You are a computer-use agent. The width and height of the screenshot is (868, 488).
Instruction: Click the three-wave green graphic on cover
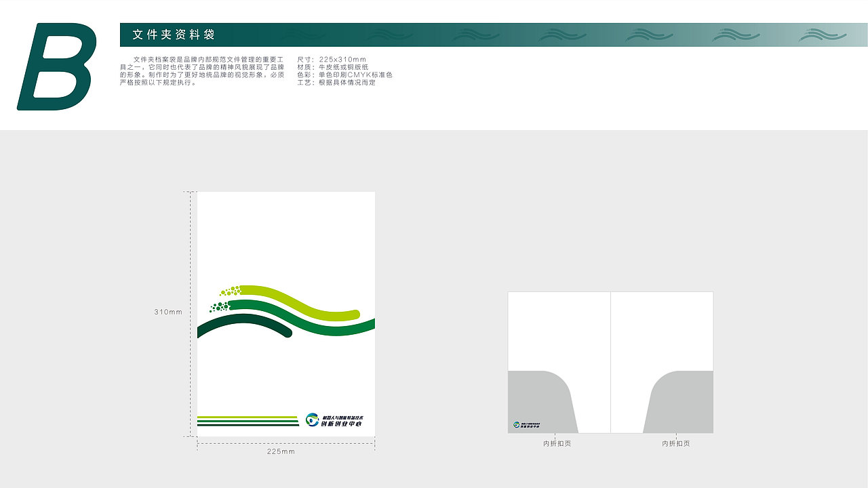[286, 312]
